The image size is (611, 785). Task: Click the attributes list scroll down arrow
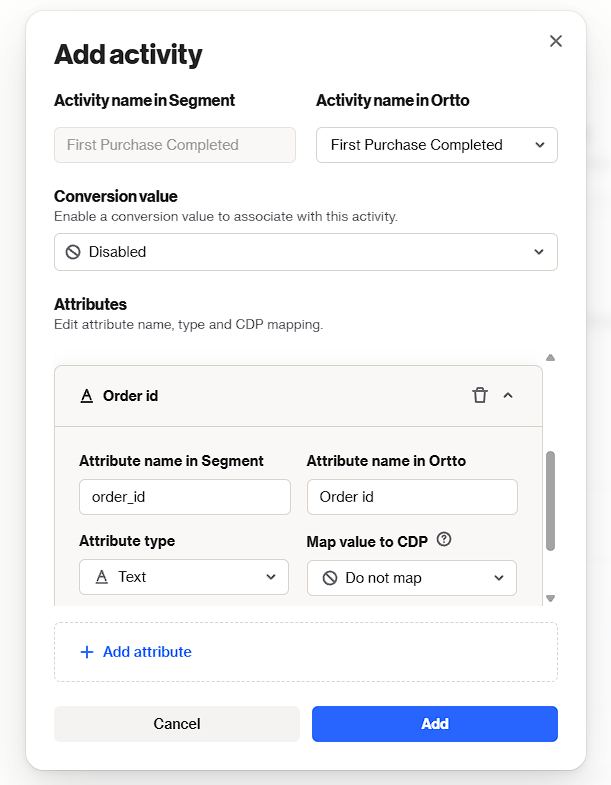550,598
